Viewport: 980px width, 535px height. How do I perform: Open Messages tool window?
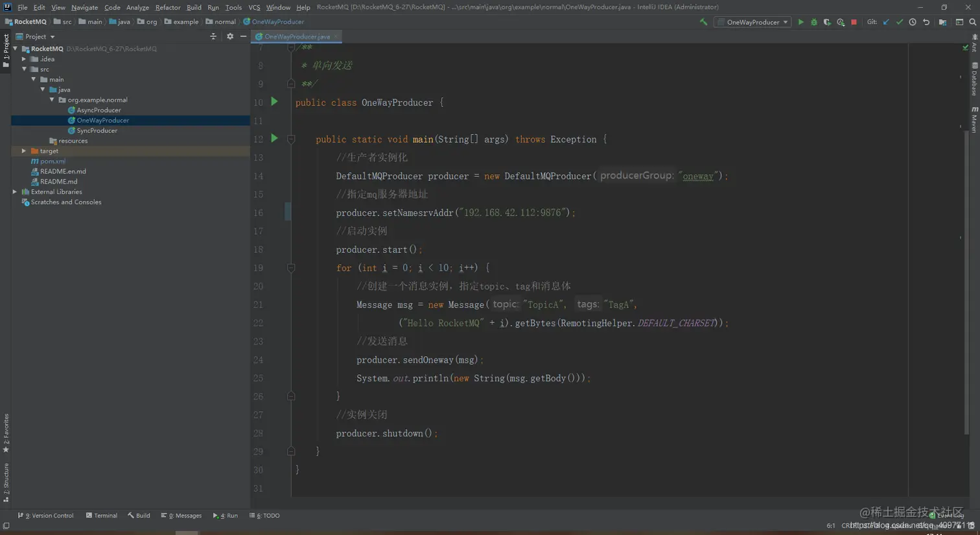coord(181,516)
